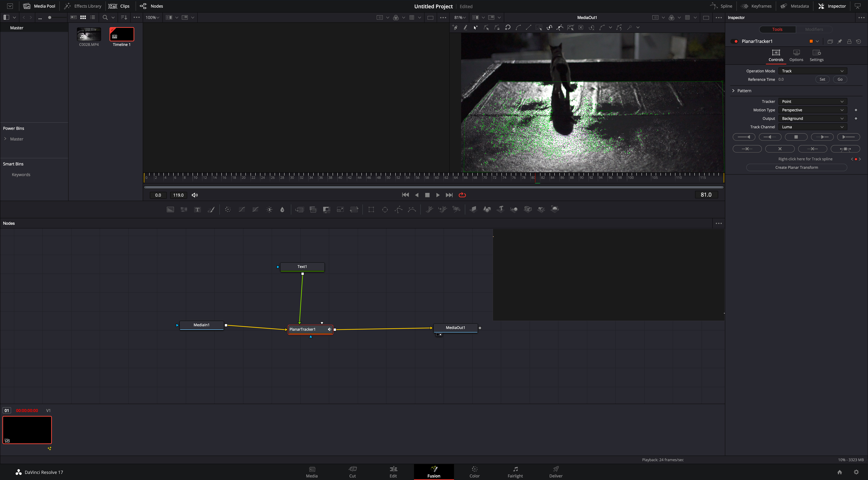
Task: Switch media pool to thumbnail grid view
Action: 83,17
